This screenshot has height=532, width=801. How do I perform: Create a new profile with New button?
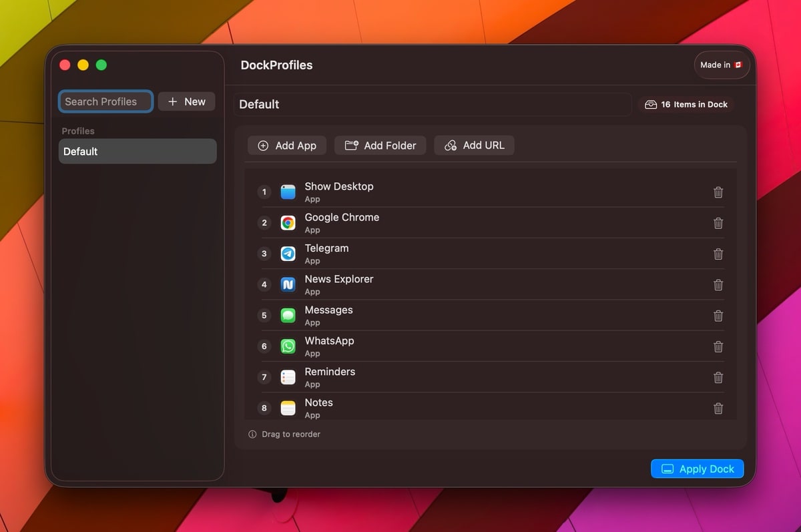(186, 101)
